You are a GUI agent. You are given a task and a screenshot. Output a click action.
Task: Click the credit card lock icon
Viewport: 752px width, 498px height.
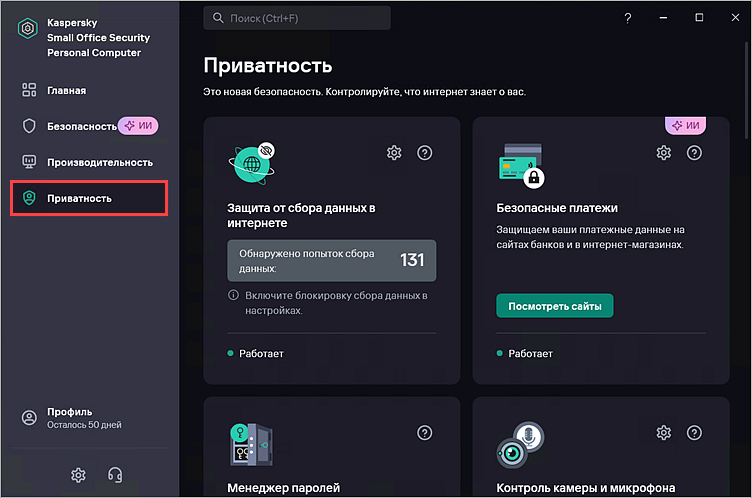coord(521,165)
